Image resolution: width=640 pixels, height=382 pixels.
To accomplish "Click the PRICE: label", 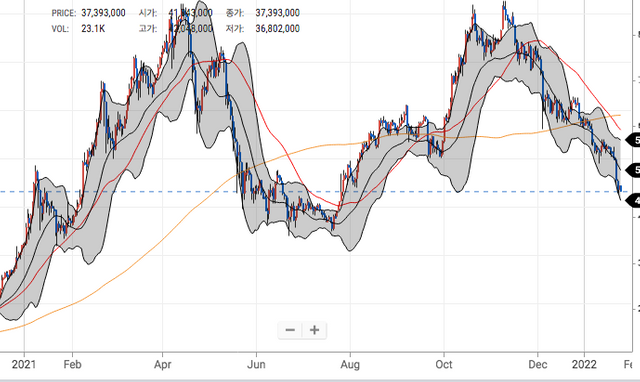I will coord(64,13).
